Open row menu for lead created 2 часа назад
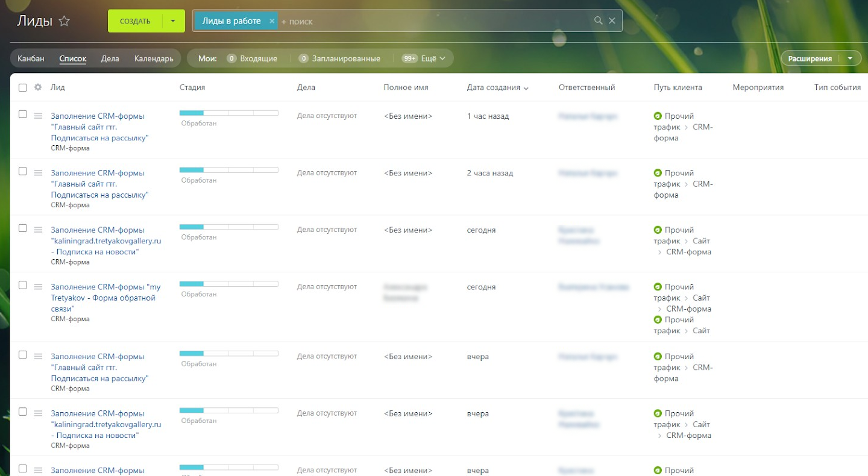This screenshot has height=476, width=868. [38, 173]
